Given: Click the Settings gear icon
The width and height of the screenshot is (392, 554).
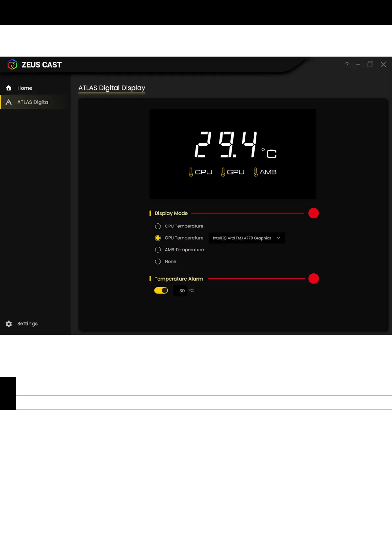Looking at the screenshot, I should [9, 324].
